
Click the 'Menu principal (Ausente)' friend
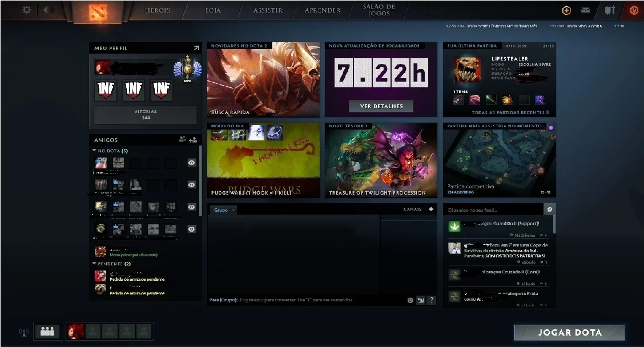click(146, 251)
